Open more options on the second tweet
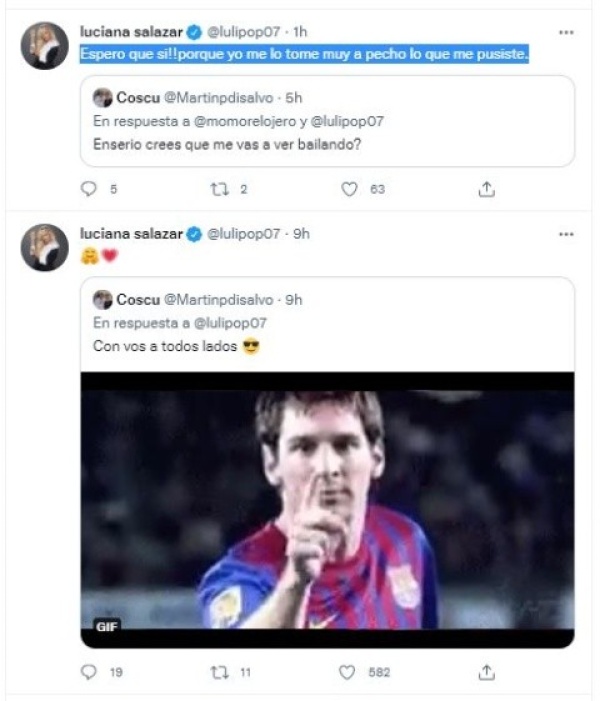This screenshot has height=701, width=600. click(x=566, y=234)
